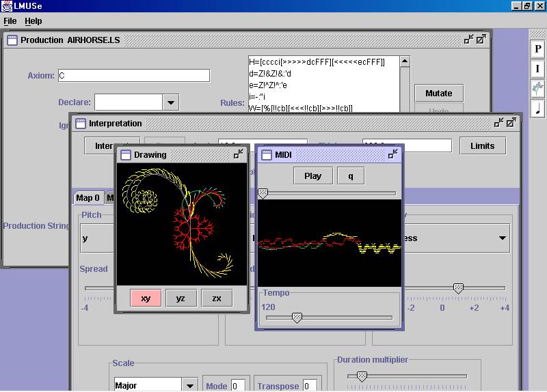Open the Interpretation window with the I icon

pyautogui.click(x=537, y=69)
